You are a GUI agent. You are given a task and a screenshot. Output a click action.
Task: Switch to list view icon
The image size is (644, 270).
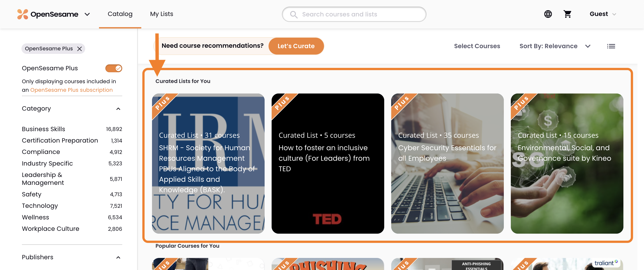(611, 46)
